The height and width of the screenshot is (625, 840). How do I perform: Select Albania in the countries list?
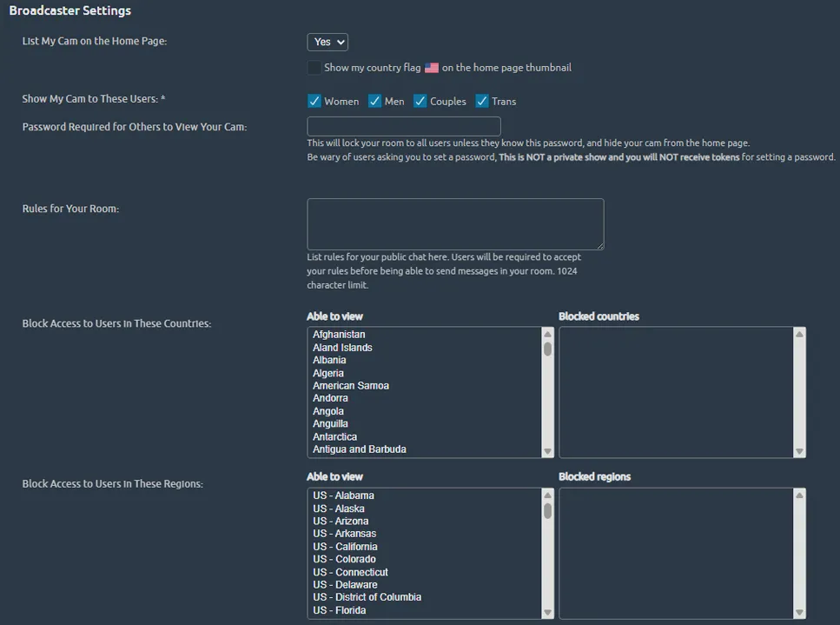pyautogui.click(x=329, y=359)
